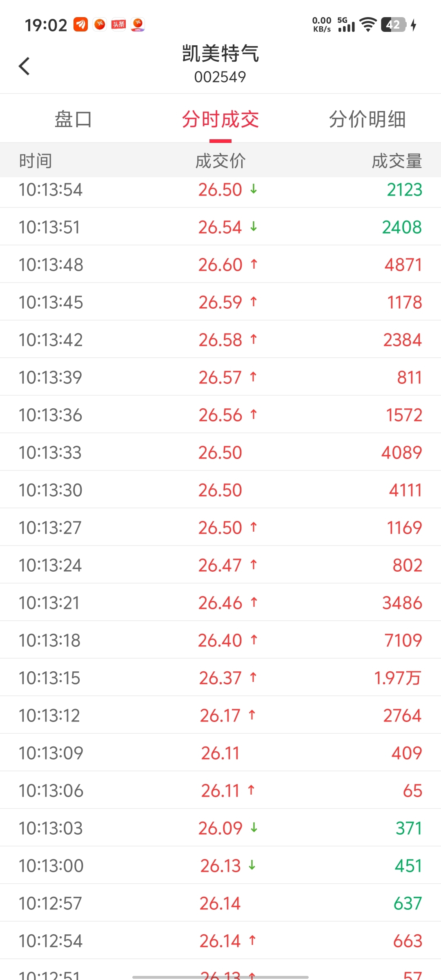441x980 pixels.
Task: Tap the back arrow icon
Action: [x=24, y=66]
